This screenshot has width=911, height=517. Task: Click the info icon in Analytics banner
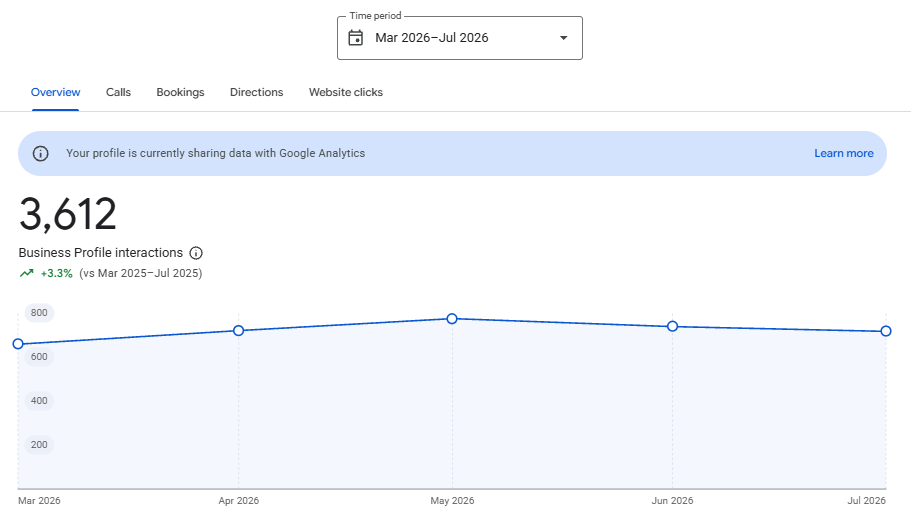(x=40, y=153)
